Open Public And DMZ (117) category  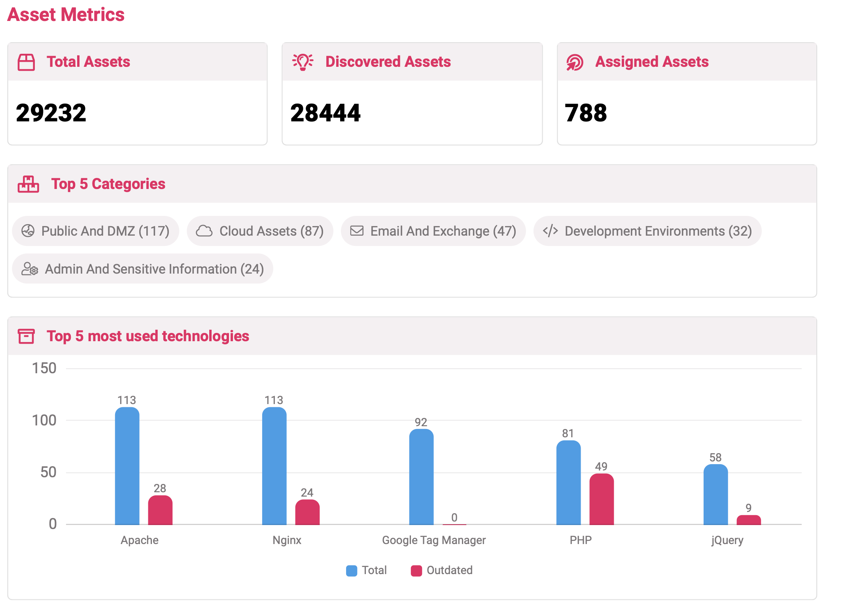click(105, 231)
